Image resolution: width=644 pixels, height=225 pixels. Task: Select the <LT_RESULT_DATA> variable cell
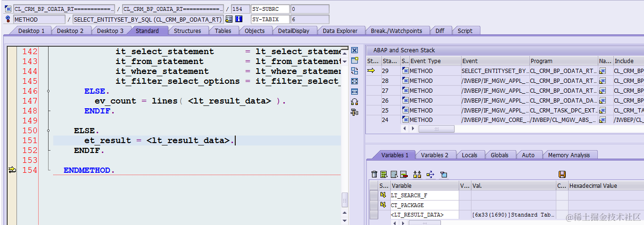click(x=424, y=215)
